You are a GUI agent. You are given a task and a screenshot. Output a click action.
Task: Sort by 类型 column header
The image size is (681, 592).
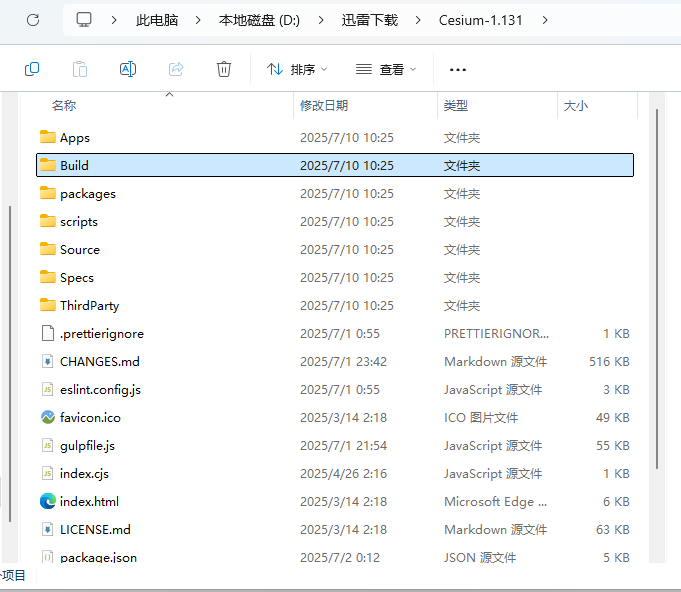point(456,106)
